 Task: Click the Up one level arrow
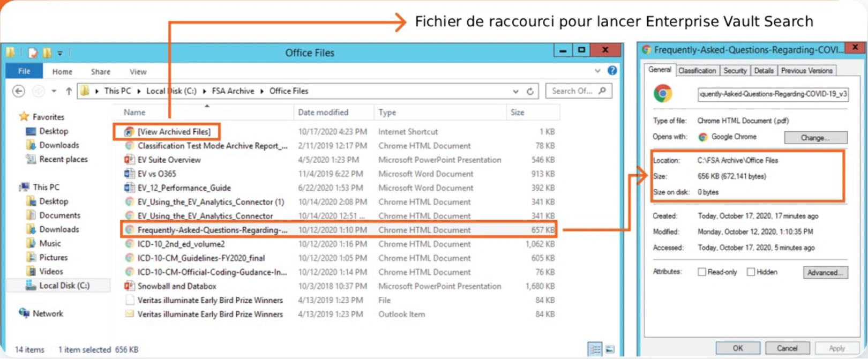tap(69, 91)
